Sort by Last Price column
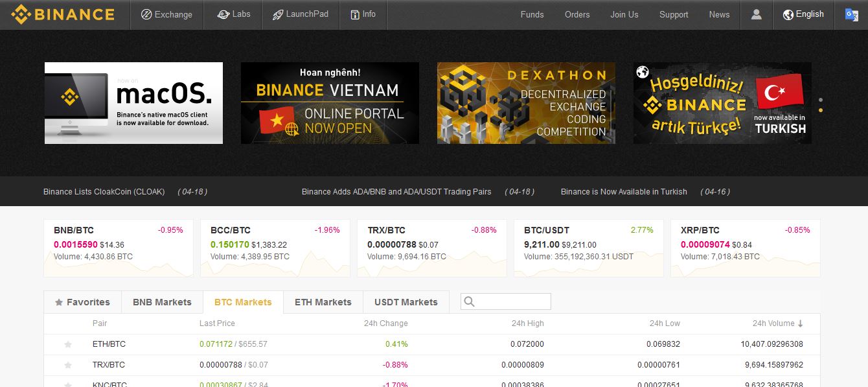This screenshot has height=387, width=868. click(x=217, y=323)
